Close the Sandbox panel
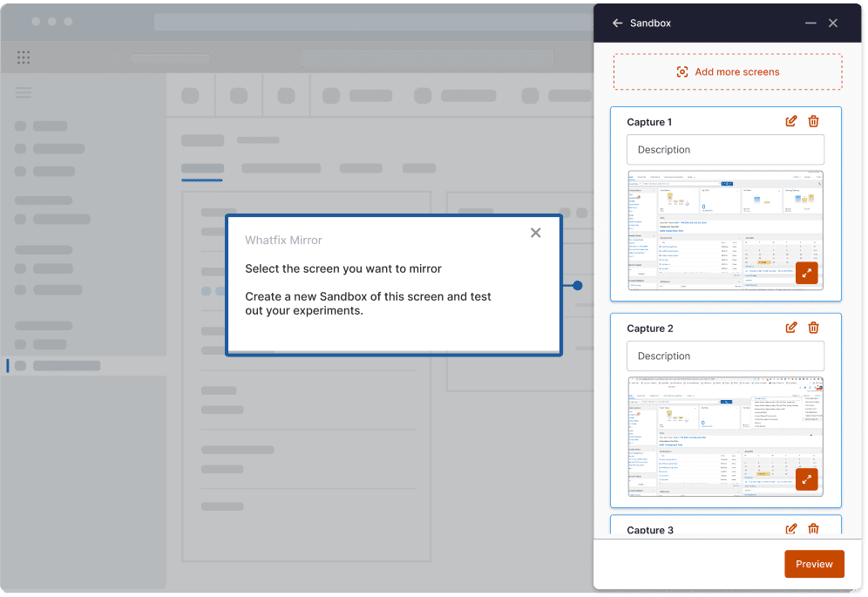Viewport: 868px width, 597px height. [833, 24]
